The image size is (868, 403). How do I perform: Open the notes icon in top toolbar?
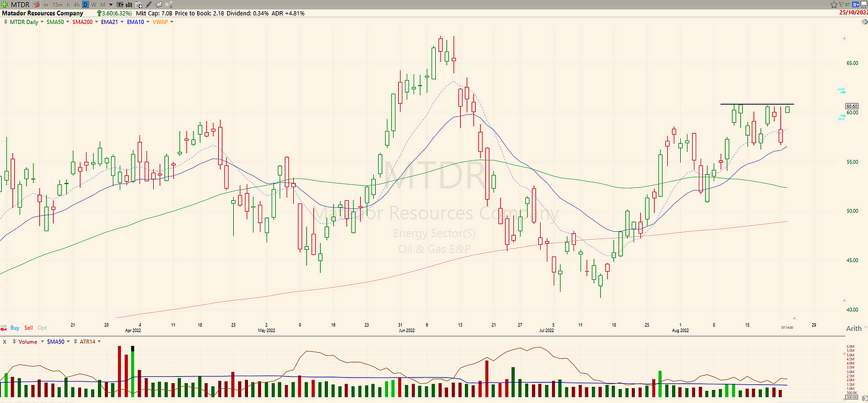(x=159, y=5)
